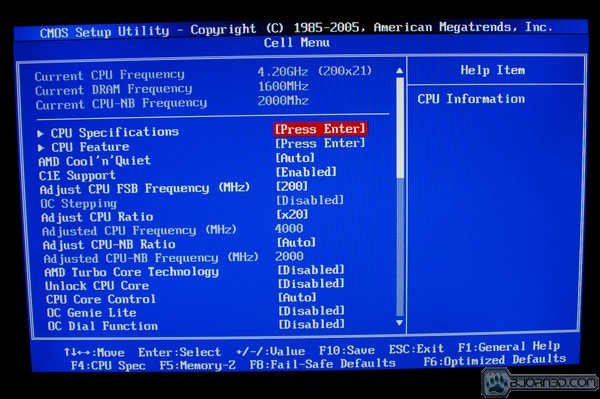Click F6:Optimized Defaults hint in footer
The width and height of the screenshot is (600, 399).
point(494,360)
